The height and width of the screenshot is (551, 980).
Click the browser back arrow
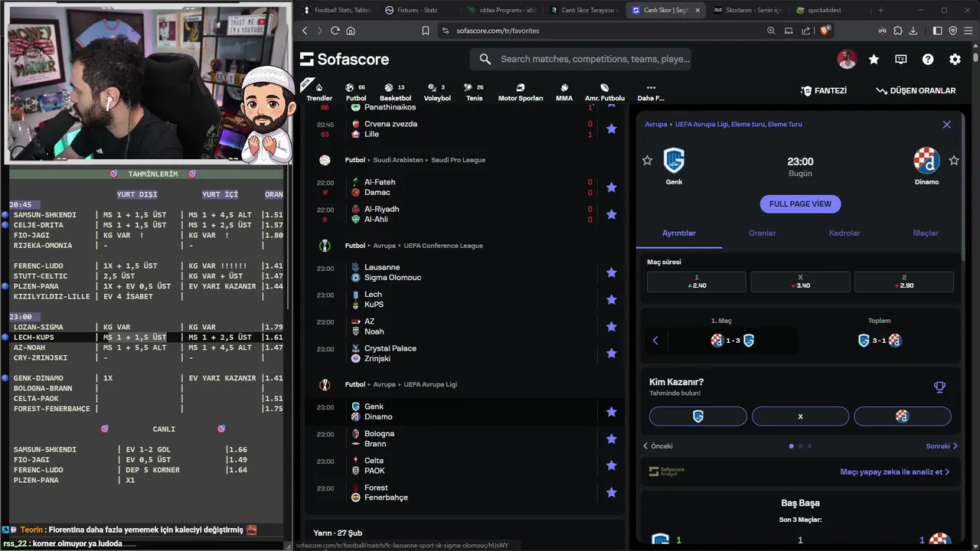pos(305,31)
